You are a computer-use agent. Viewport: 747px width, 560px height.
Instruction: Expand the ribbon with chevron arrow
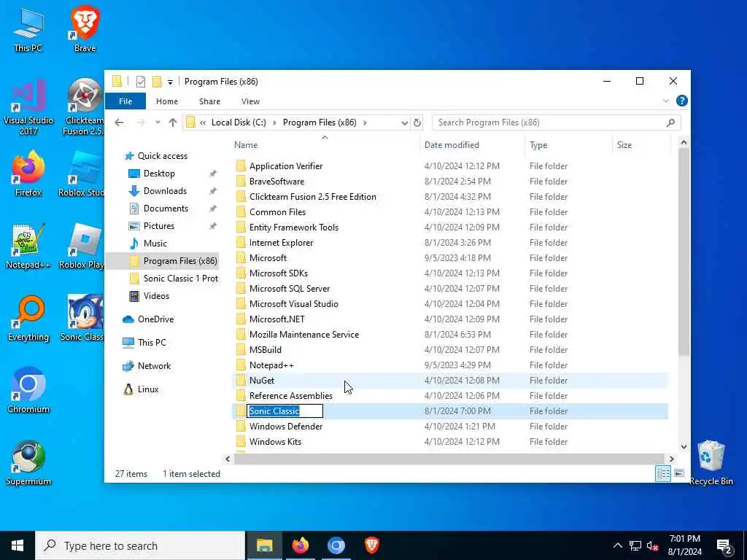pyautogui.click(x=665, y=101)
